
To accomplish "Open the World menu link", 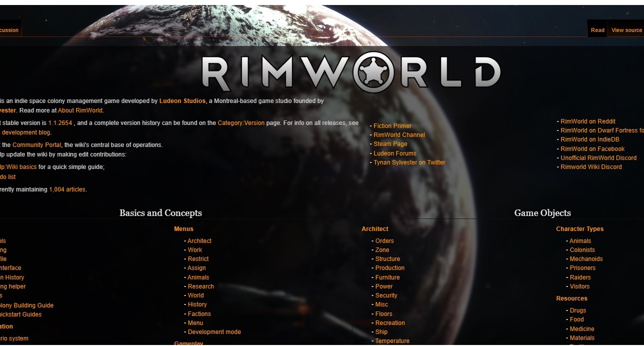I will click(x=195, y=295).
